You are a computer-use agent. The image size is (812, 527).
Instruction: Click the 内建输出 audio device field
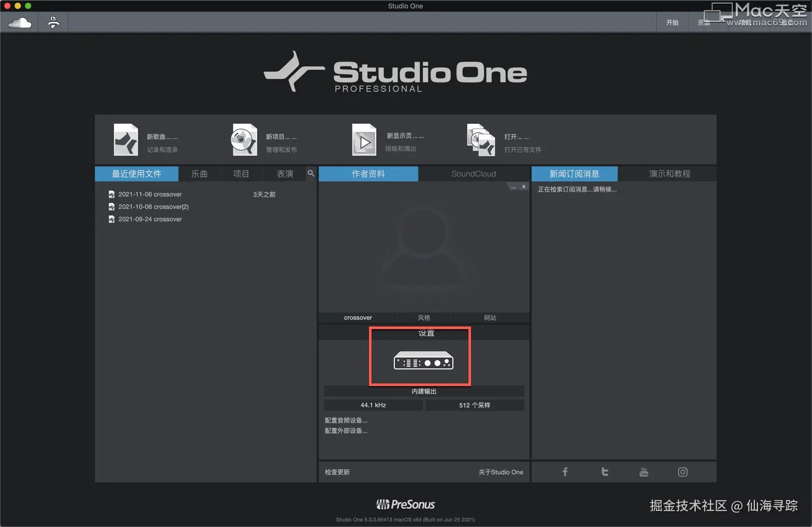point(424,391)
